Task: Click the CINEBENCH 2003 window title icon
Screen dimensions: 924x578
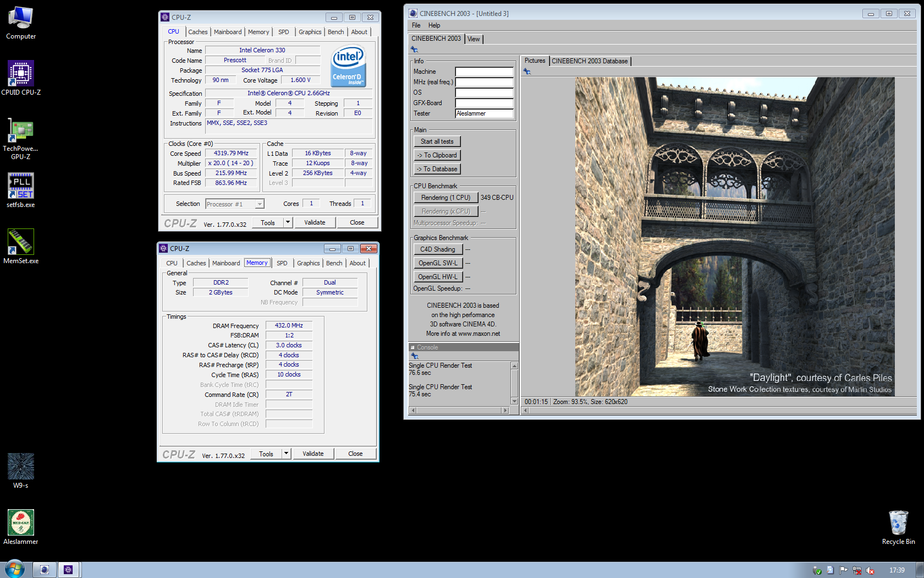Action: tap(413, 13)
